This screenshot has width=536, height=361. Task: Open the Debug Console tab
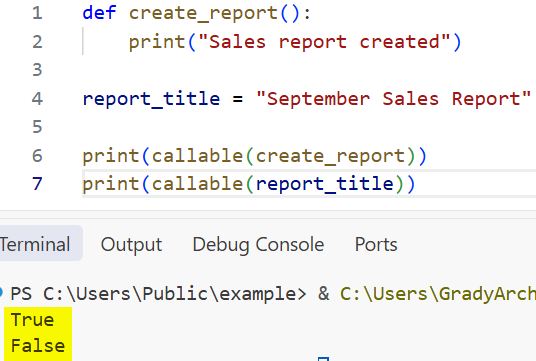(258, 245)
